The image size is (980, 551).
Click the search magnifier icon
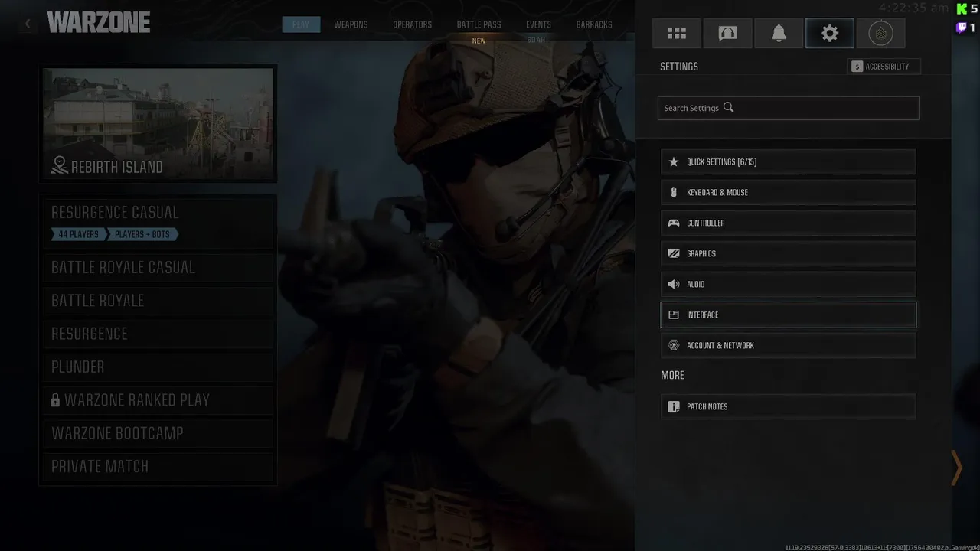pyautogui.click(x=728, y=108)
